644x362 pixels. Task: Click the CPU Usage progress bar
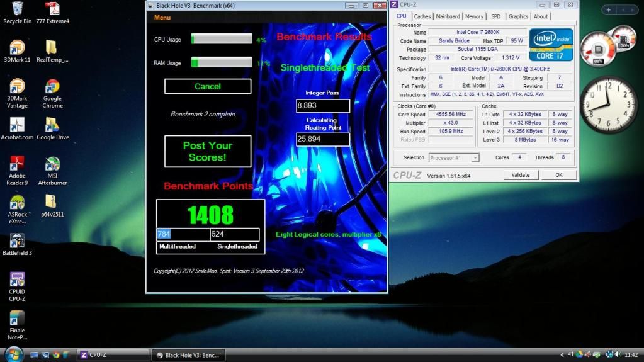[x=222, y=39]
